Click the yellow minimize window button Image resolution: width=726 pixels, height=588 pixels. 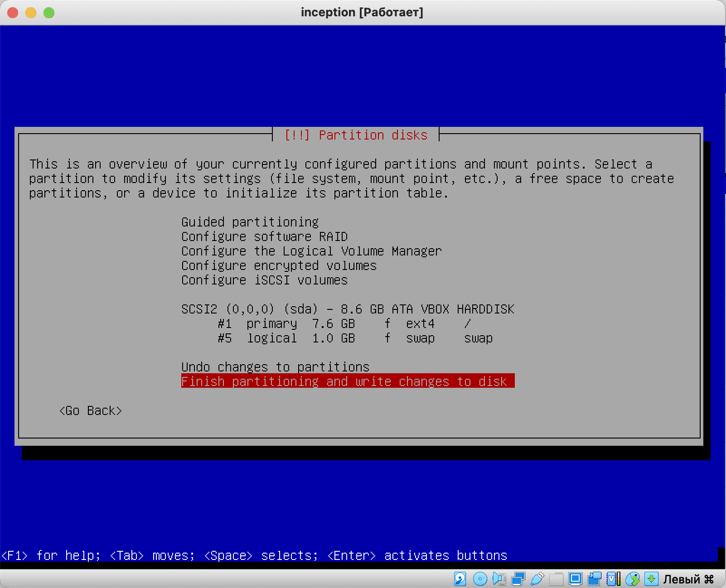click(x=31, y=13)
